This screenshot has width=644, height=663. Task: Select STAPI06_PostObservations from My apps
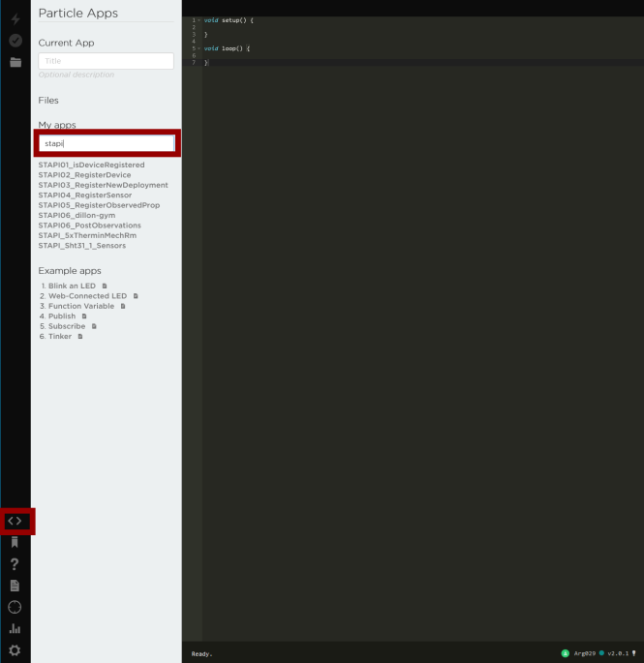click(x=89, y=226)
